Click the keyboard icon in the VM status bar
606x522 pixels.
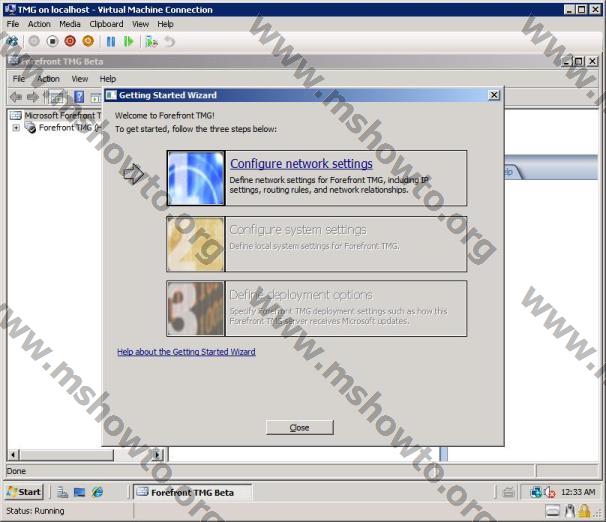(553, 511)
